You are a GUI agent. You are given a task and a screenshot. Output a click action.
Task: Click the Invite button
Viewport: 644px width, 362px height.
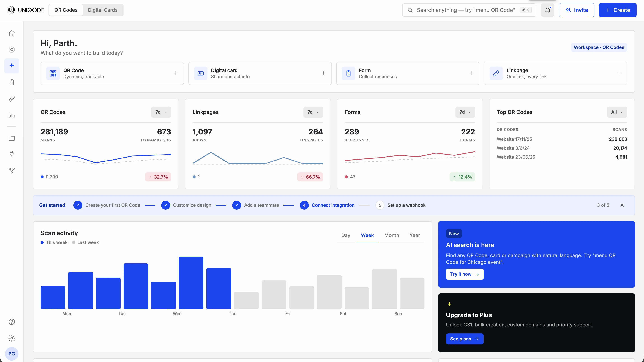tap(577, 10)
